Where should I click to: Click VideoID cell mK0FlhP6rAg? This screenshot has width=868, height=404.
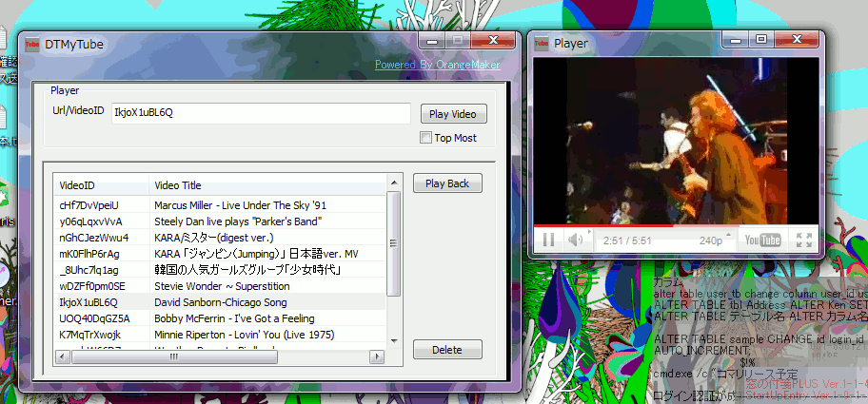(x=89, y=254)
